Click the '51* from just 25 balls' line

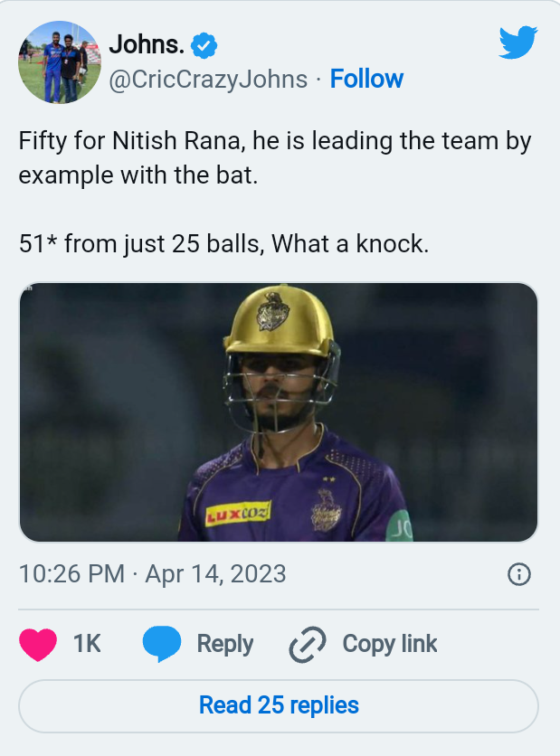click(223, 243)
